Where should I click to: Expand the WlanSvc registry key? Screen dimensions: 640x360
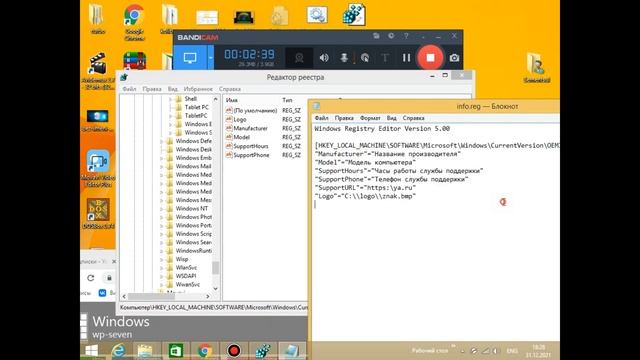162,268
